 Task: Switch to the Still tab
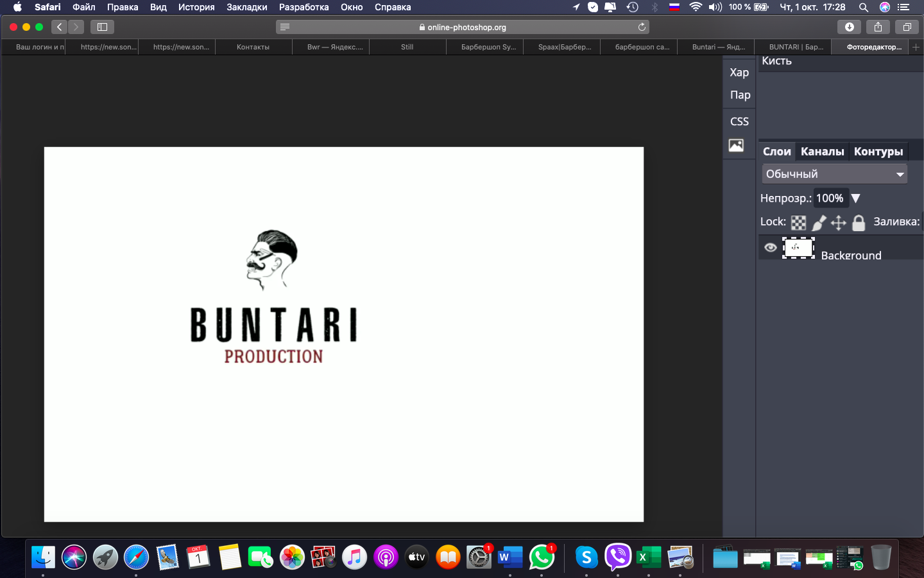pyautogui.click(x=407, y=47)
